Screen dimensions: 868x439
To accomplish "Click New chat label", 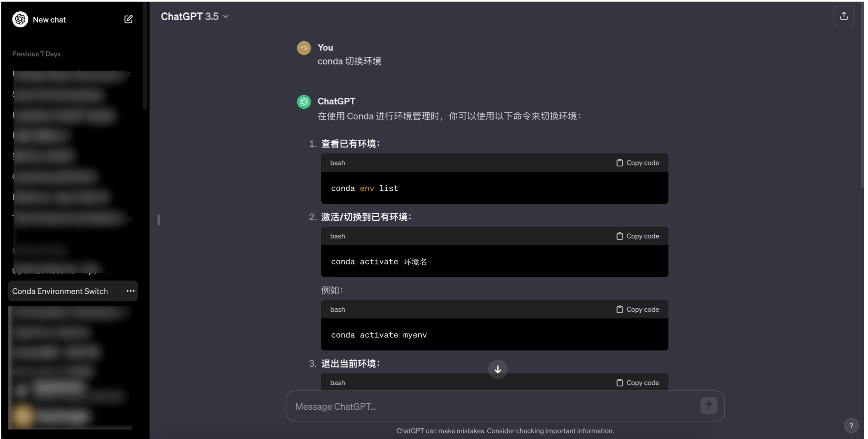I will click(49, 20).
